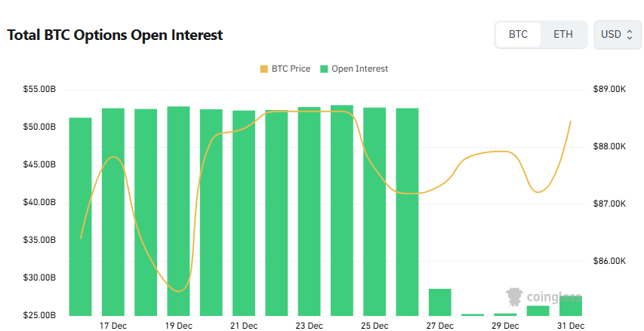Click the $55.00B left axis label
This screenshot has height=331, width=644.
[39, 90]
